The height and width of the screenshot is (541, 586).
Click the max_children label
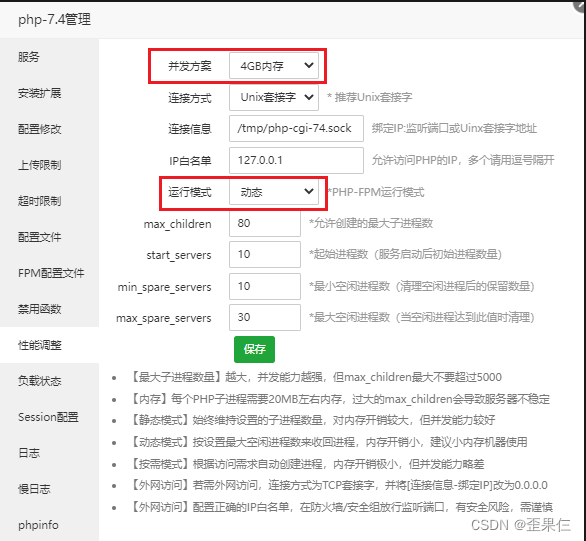[178, 224]
